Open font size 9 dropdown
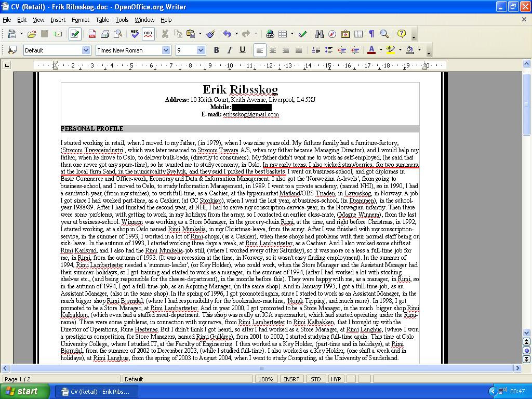532x399 pixels. point(201,50)
